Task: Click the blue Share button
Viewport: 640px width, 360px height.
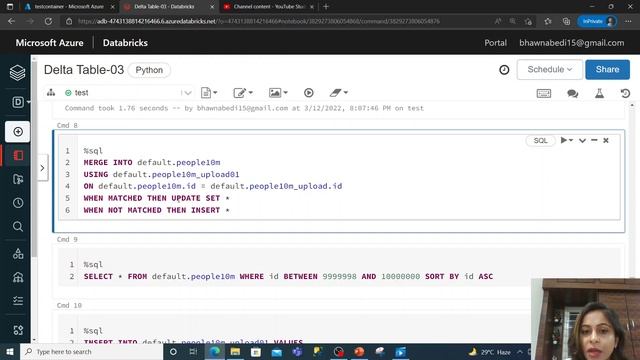Action: [x=607, y=69]
